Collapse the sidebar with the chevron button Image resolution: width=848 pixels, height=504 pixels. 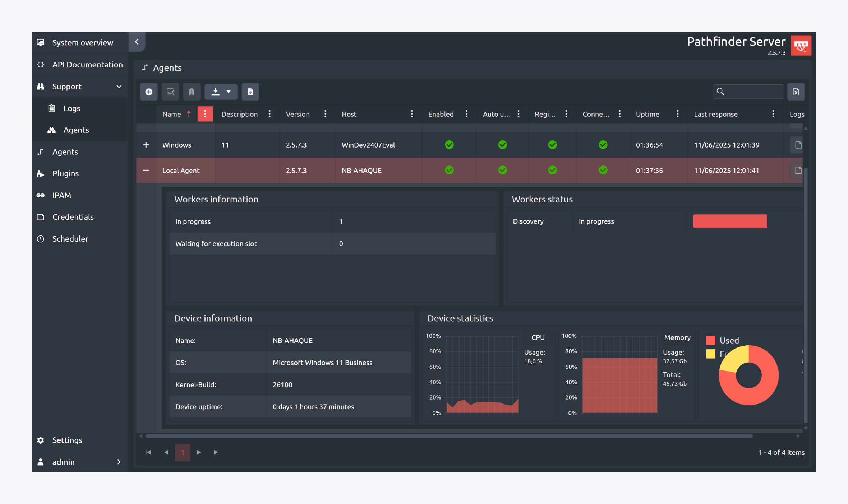(x=137, y=42)
